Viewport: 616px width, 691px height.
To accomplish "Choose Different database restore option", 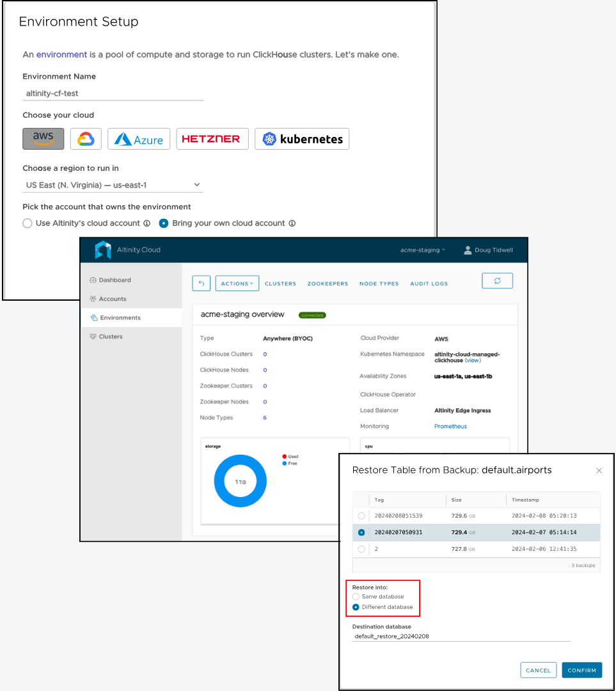I will click(x=356, y=607).
